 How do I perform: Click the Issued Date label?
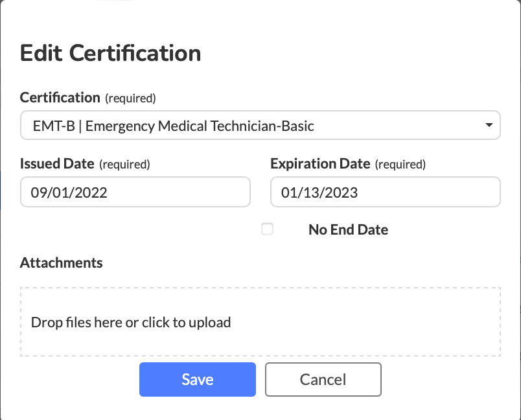[57, 164]
